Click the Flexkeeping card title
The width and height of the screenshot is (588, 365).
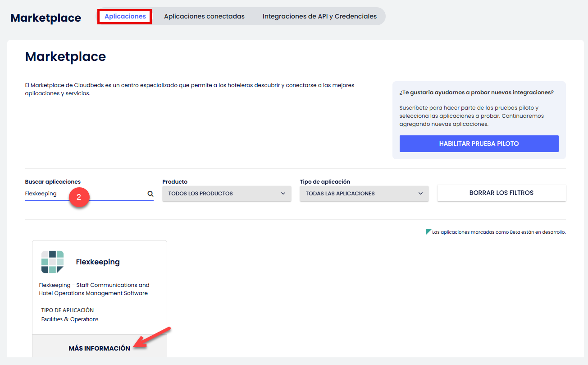point(98,262)
